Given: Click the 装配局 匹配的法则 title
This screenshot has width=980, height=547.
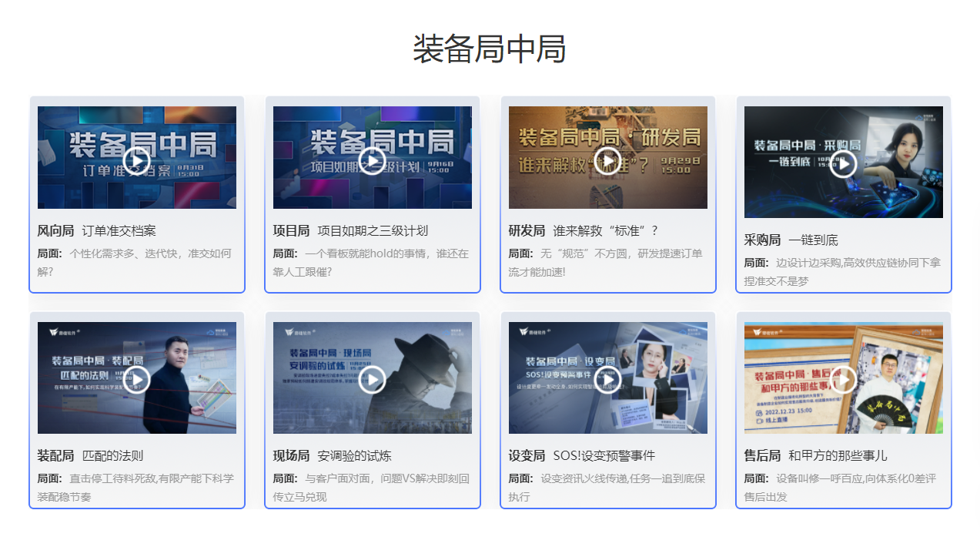Looking at the screenshot, I should pyautogui.click(x=90, y=455).
